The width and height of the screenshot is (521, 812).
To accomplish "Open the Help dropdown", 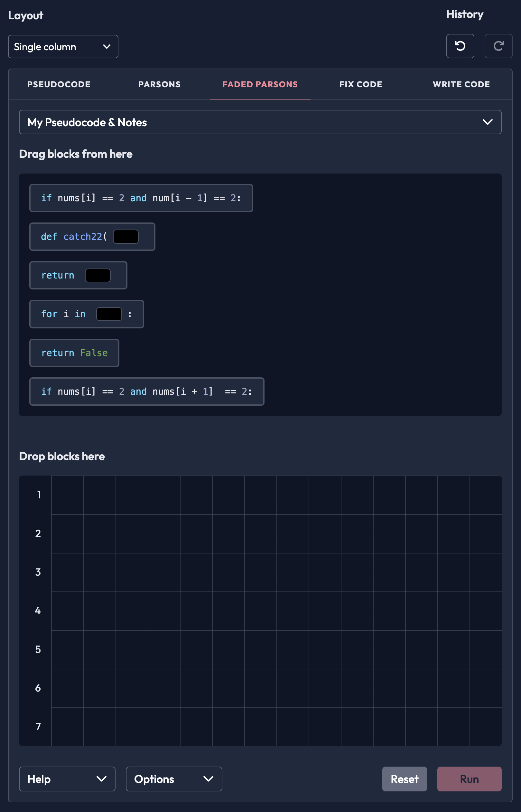I will pyautogui.click(x=67, y=779).
